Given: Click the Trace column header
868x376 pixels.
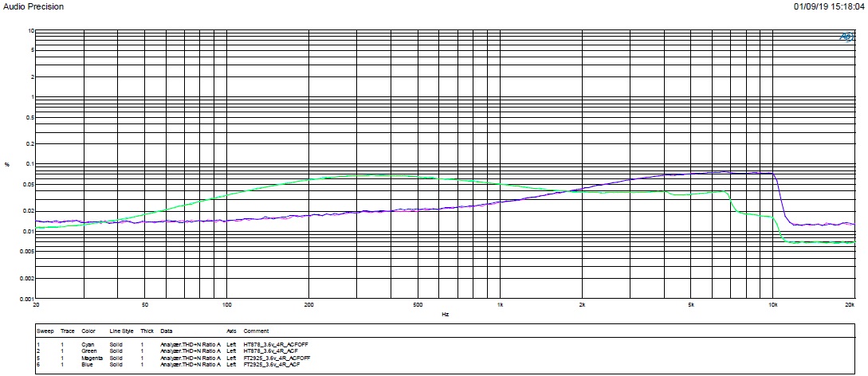Looking at the screenshot, I should [66, 331].
